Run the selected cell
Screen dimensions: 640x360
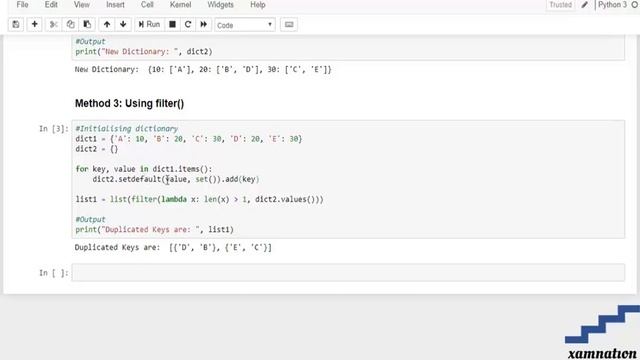149,24
